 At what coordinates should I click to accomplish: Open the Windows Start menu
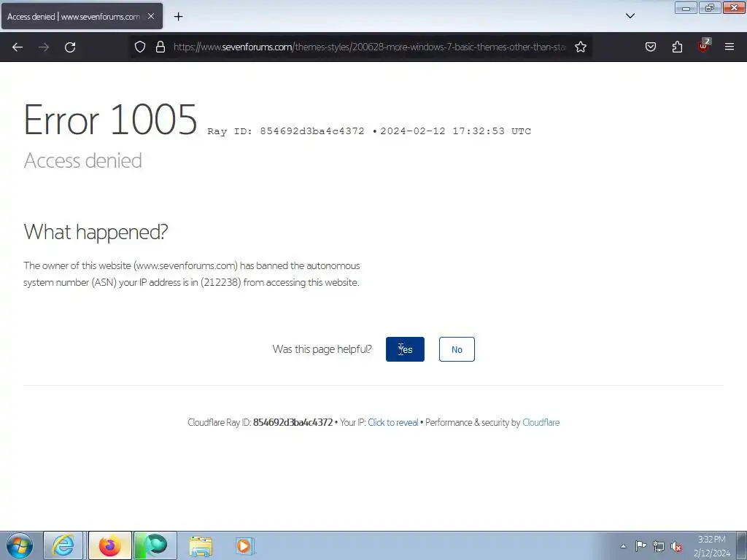(20, 545)
